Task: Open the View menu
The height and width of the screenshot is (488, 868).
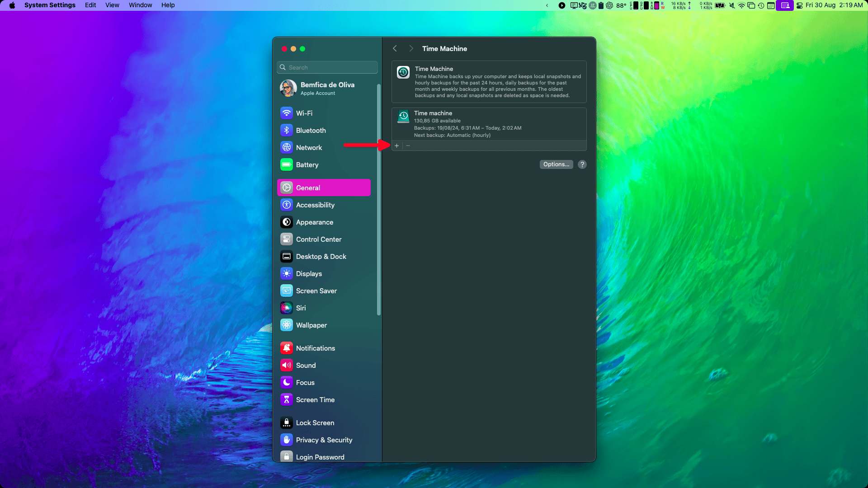Action: coord(112,5)
